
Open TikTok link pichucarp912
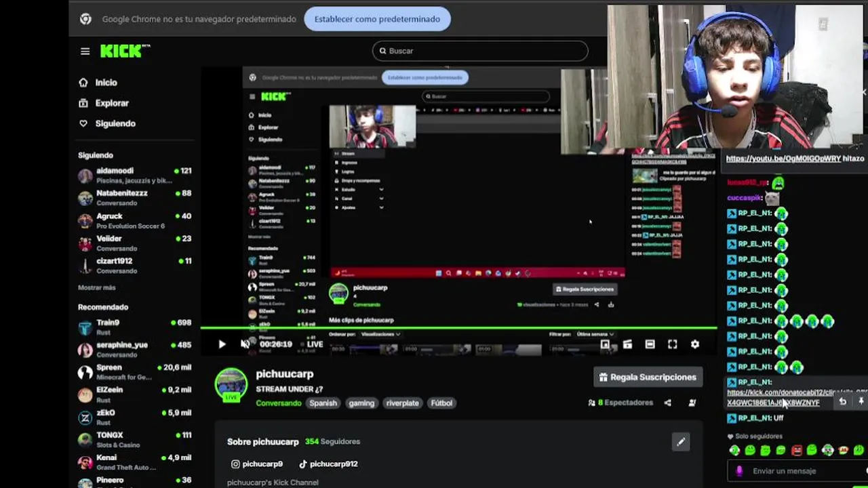(328, 464)
